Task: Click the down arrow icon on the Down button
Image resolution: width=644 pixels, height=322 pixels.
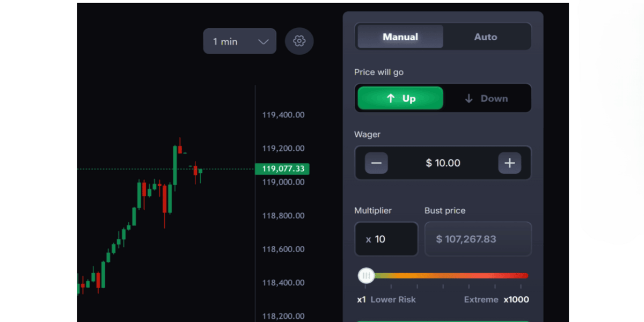Action: coord(468,98)
